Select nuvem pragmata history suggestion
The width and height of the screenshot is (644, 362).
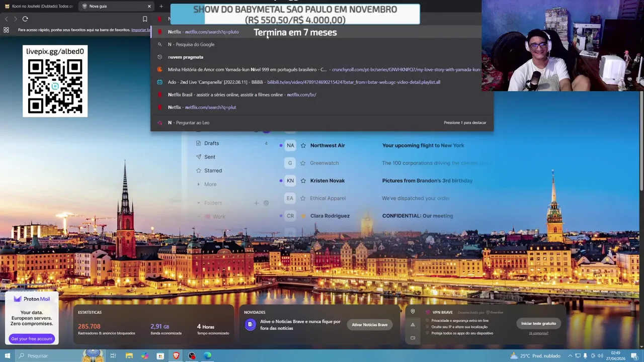coord(322,57)
